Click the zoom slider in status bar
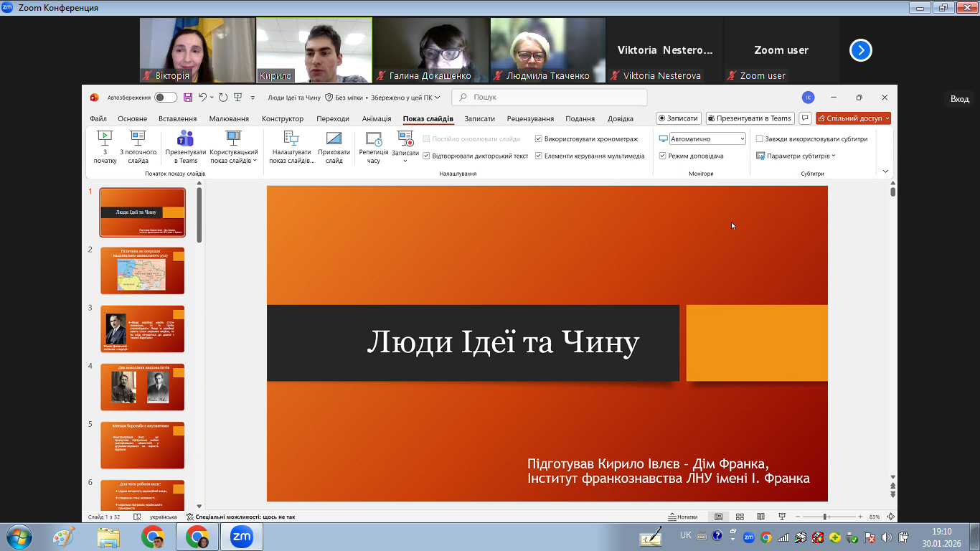 pyautogui.click(x=826, y=517)
